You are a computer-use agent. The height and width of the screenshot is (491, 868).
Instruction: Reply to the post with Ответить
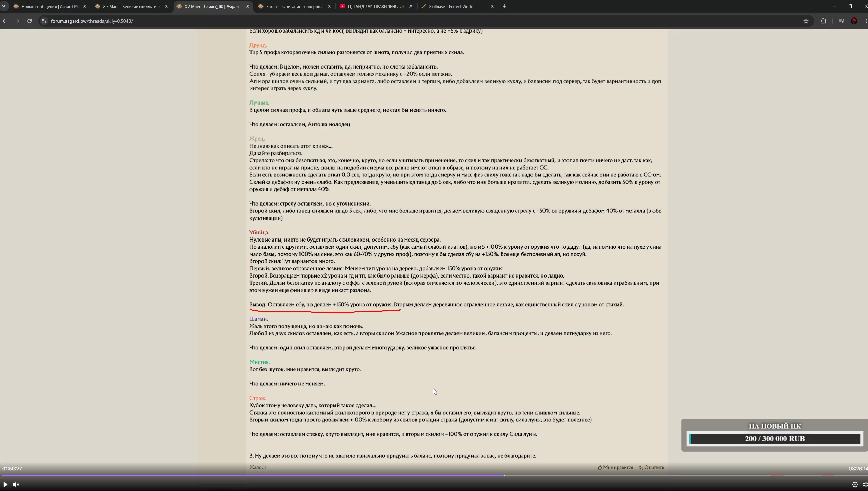651,467
